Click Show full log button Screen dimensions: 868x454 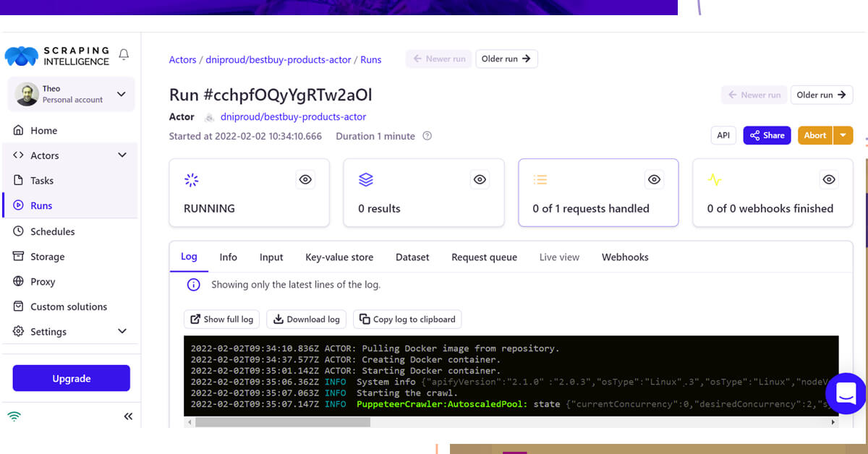pyautogui.click(x=221, y=320)
